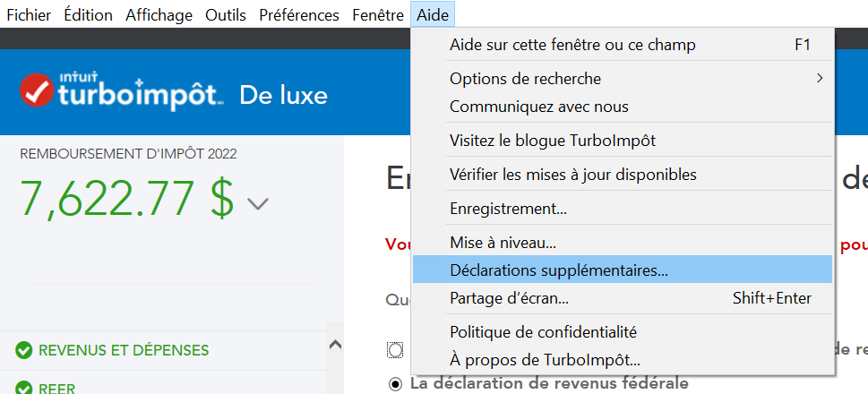Open the REVENUS ET DÉPENSES section

pyautogui.click(x=124, y=350)
